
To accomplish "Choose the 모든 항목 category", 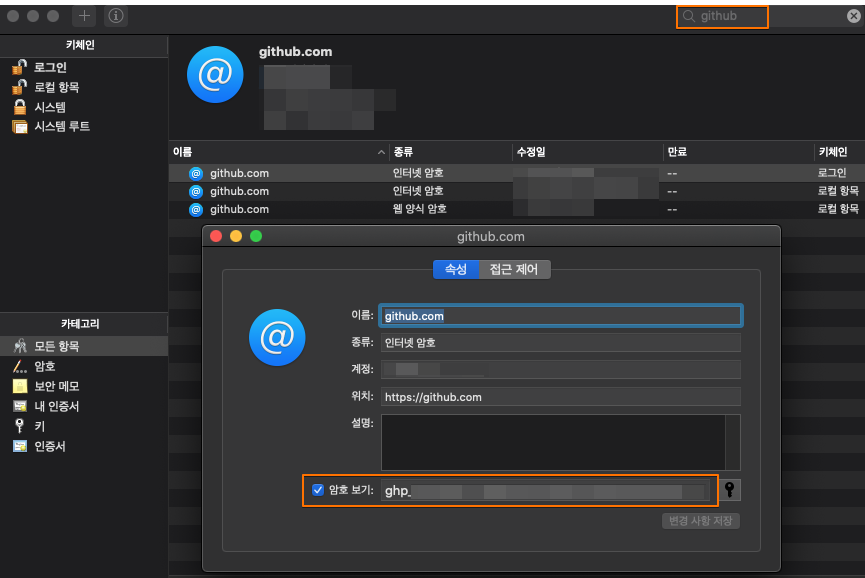I will click(84, 346).
